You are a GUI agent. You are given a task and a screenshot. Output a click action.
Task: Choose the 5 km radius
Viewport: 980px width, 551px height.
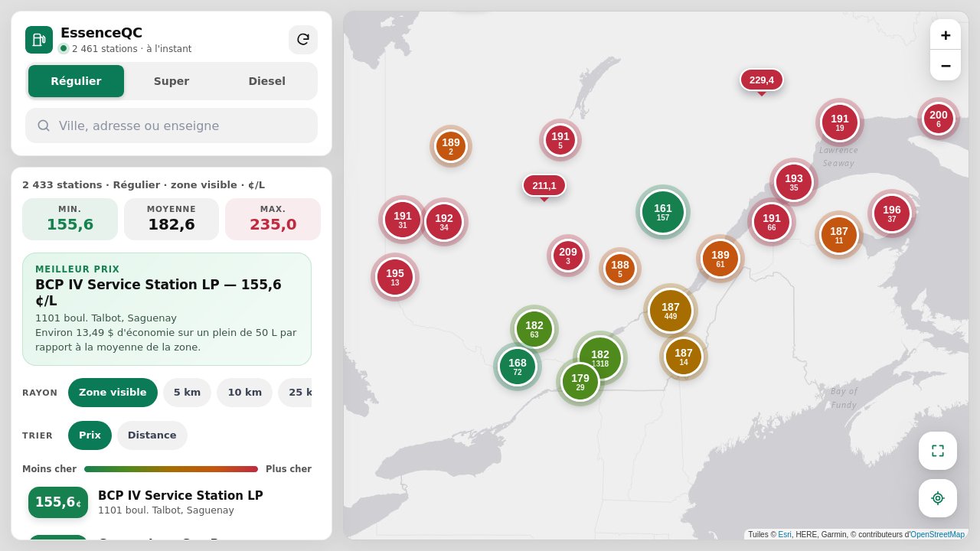pyautogui.click(x=187, y=393)
